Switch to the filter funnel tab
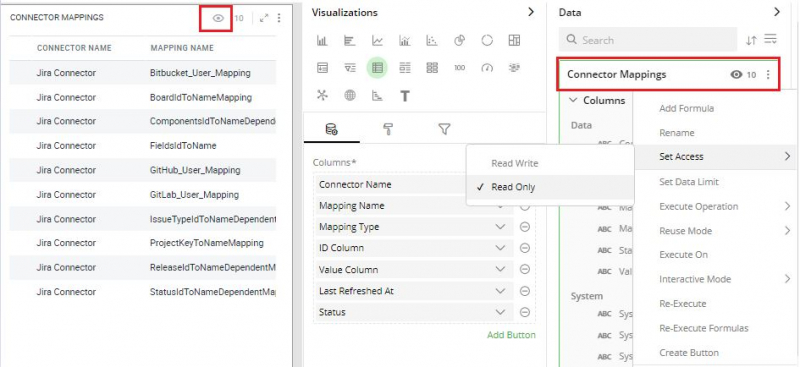 coord(444,130)
